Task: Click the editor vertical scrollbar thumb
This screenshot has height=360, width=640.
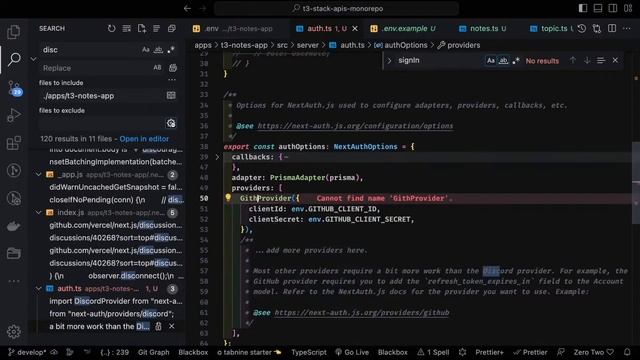Action: click(x=636, y=182)
